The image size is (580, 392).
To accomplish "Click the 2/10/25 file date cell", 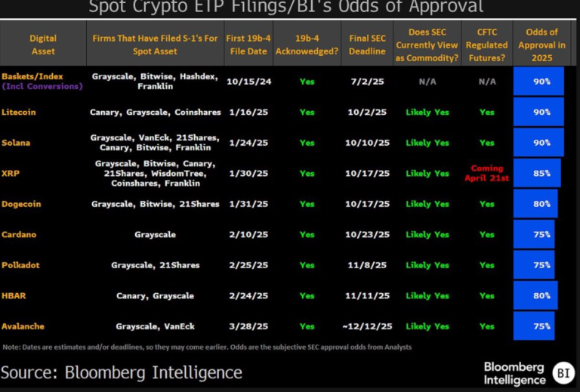I will 248,234.
